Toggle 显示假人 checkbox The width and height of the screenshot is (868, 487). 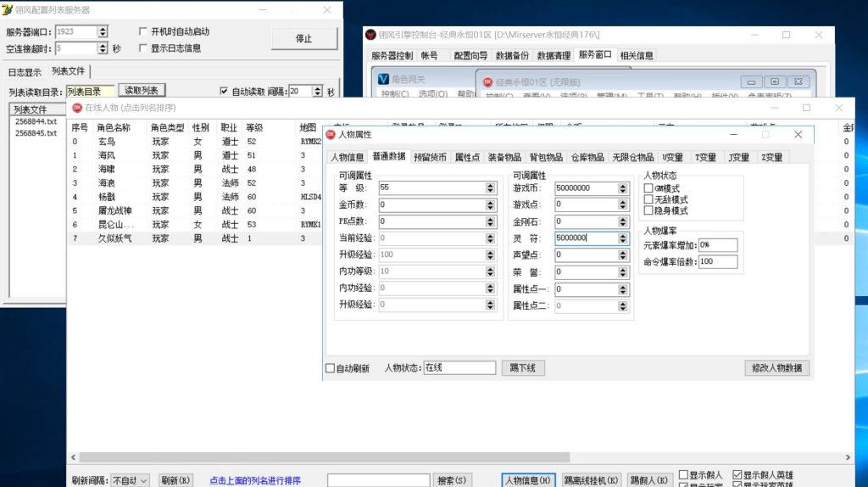coord(683,475)
